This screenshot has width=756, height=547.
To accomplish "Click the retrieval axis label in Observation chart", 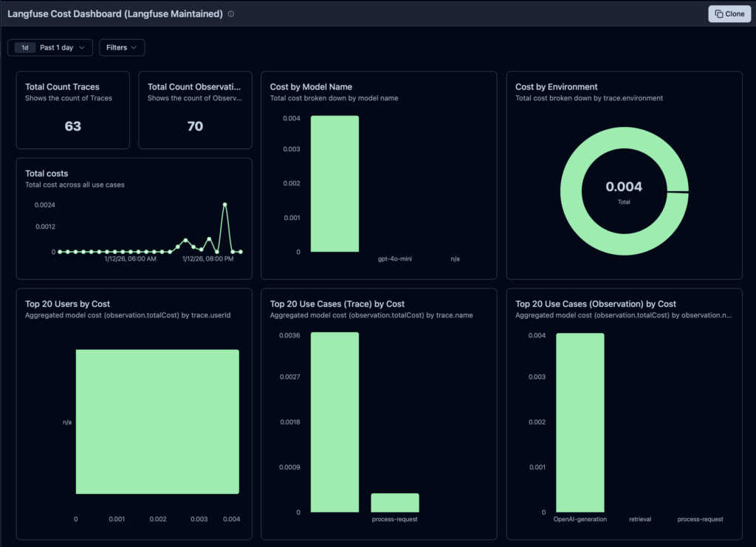I will tap(639, 520).
